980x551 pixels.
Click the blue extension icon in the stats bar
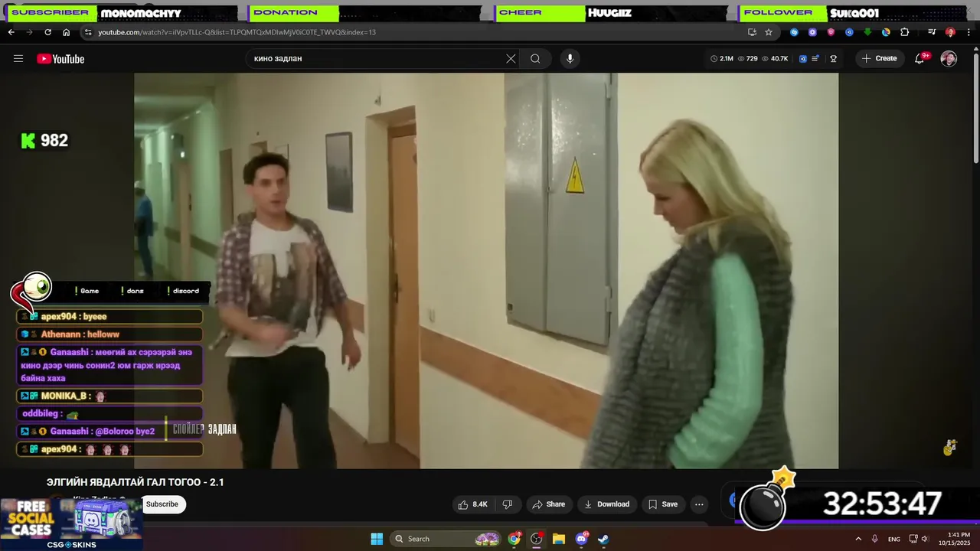click(x=803, y=59)
